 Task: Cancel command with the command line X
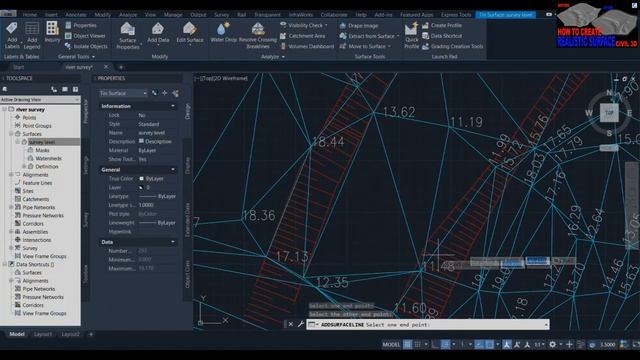[291, 324]
